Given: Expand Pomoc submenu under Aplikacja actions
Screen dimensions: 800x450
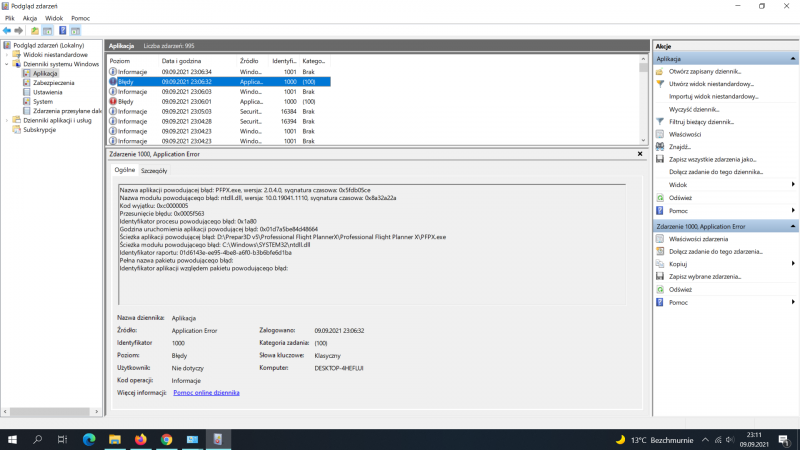Looking at the screenshot, I should (793, 210).
